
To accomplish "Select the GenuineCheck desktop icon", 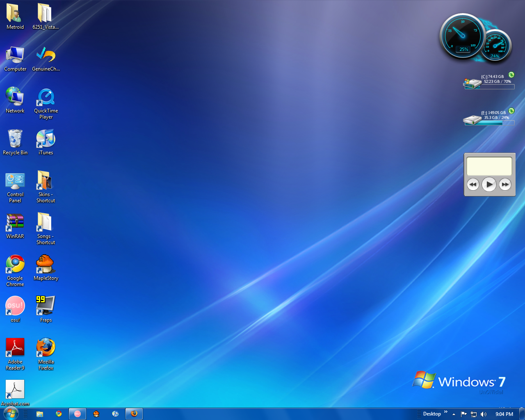I will 46,59.
